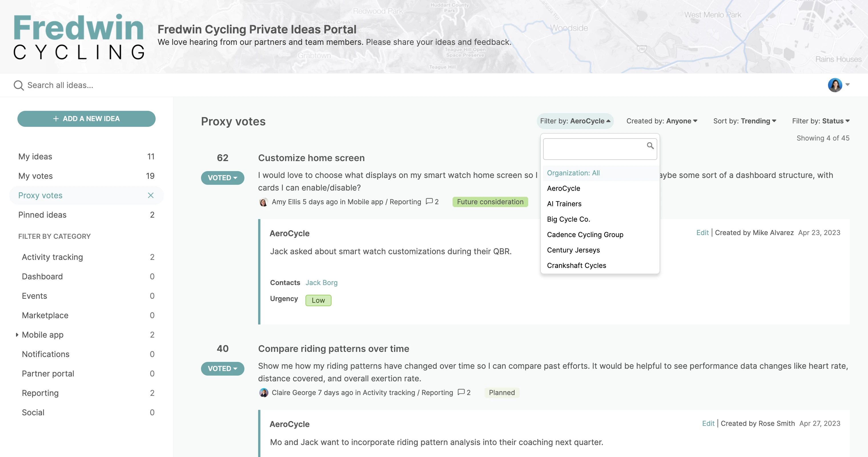Click the user profile avatar
The width and height of the screenshot is (868, 457).
pyautogui.click(x=835, y=85)
